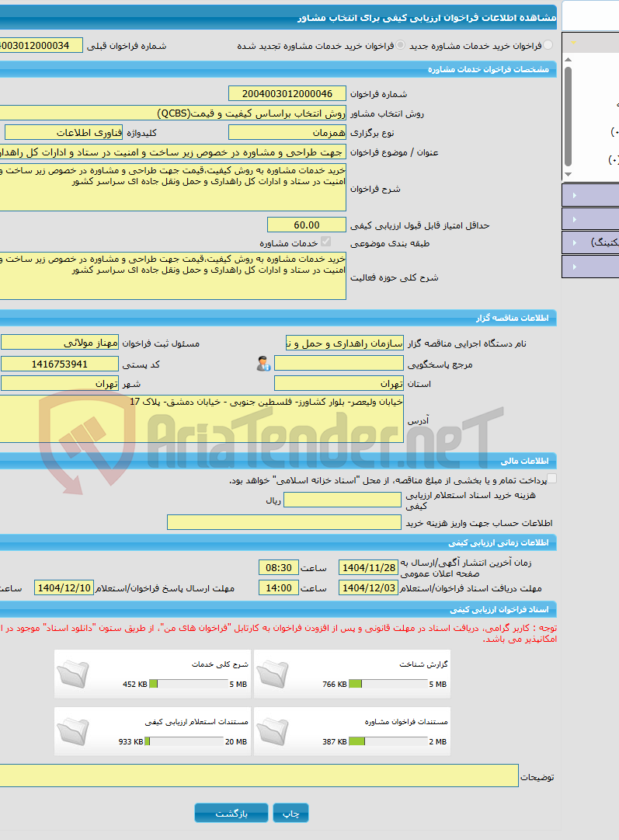Click the شرح فراخوان text area
Image resolution: width=619 pixels, height=840 pixels.
click(173, 187)
